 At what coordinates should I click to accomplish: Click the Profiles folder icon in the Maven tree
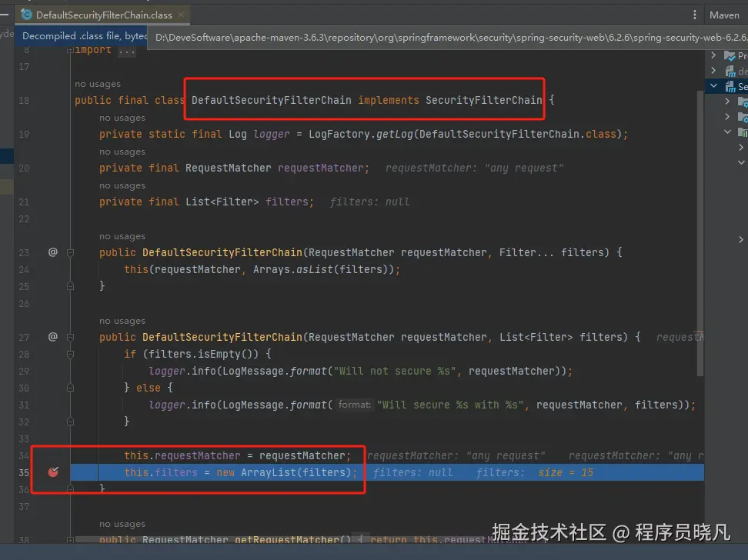pyautogui.click(x=730, y=56)
